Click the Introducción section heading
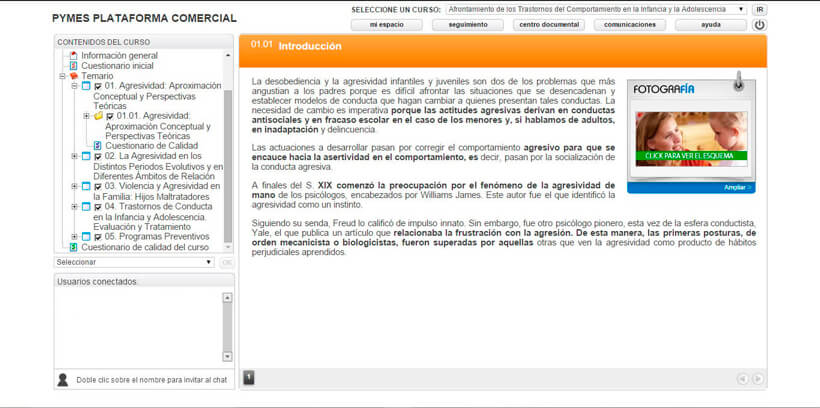Image resolution: width=820 pixels, height=408 pixels. coord(310,46)
